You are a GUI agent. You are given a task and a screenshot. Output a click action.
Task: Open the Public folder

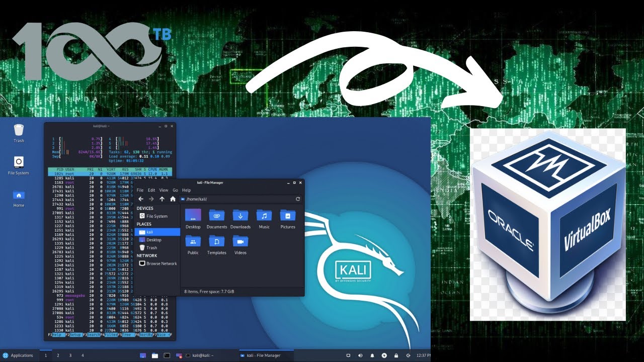pyautogui.click(x=193, y=245)
